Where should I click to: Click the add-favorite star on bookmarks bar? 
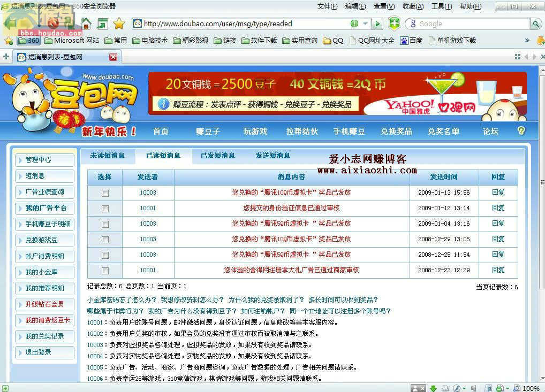pos(9,41)
